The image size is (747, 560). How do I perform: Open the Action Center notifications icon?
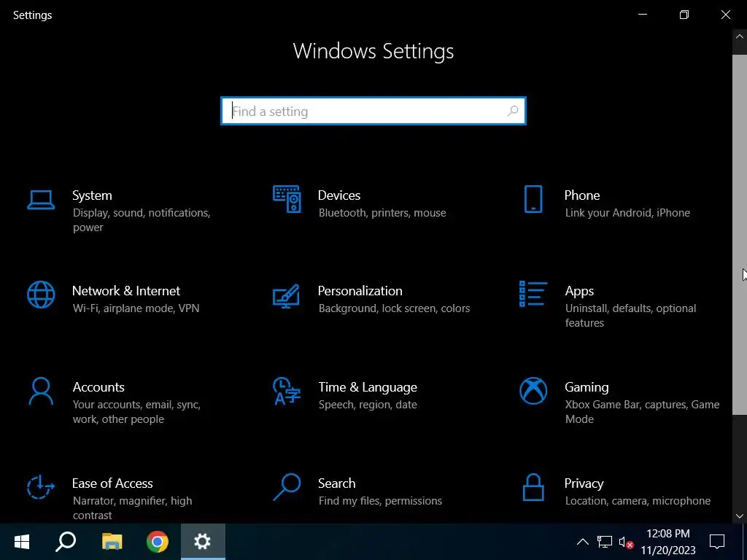point(716,542)
